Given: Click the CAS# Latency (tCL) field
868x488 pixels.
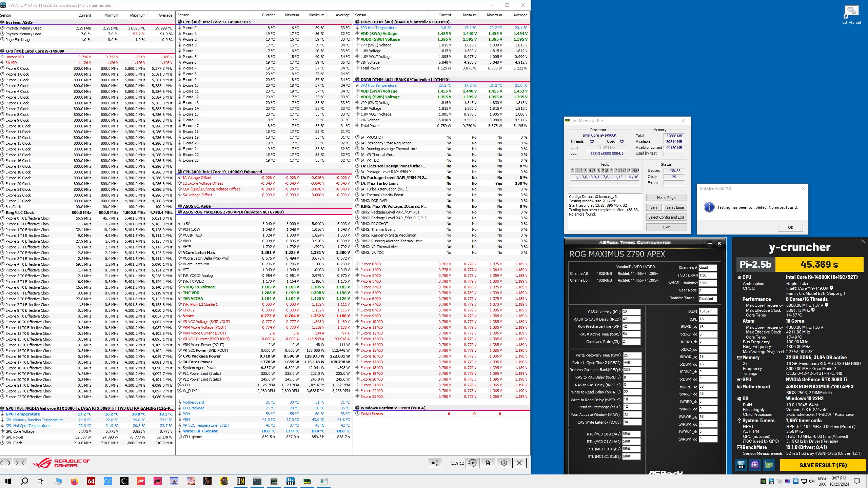Looking at the screenshot, I should point(631,312).
